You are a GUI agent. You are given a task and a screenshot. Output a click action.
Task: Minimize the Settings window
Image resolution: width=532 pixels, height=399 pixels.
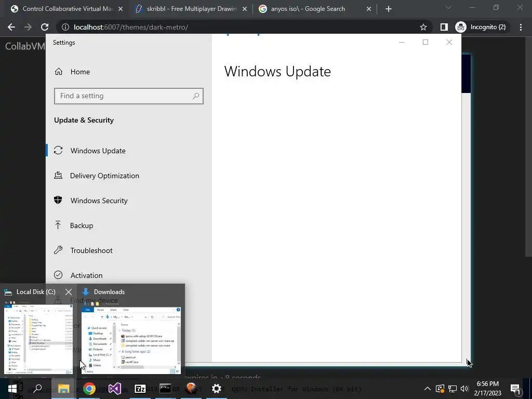(402, 42)
